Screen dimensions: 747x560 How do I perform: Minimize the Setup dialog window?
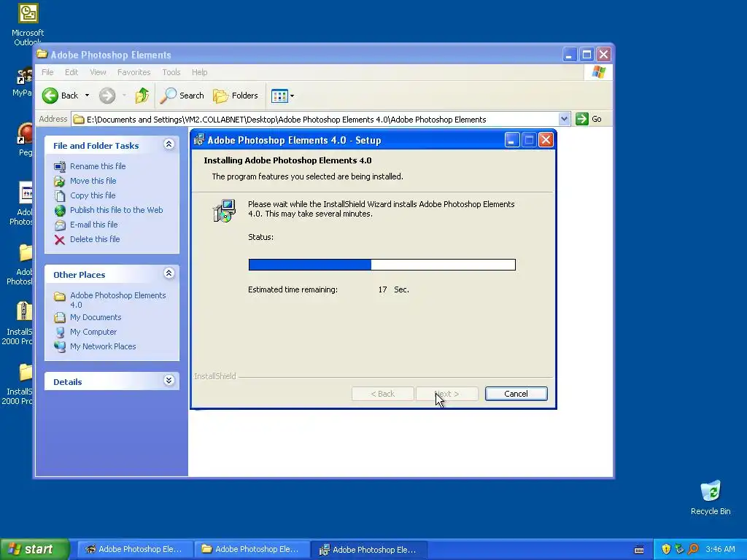[511, 140]
